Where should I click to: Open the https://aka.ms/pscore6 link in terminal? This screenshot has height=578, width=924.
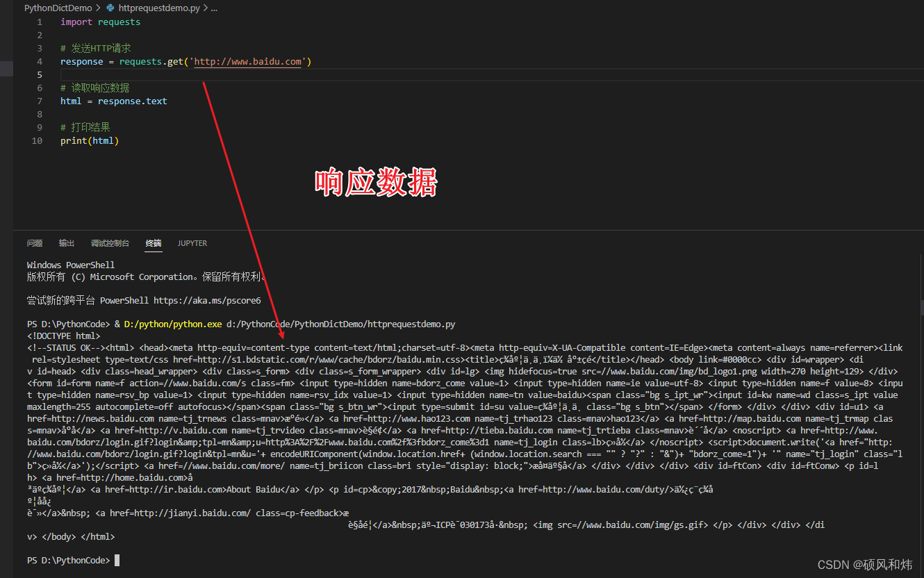[x=207, y=301]
